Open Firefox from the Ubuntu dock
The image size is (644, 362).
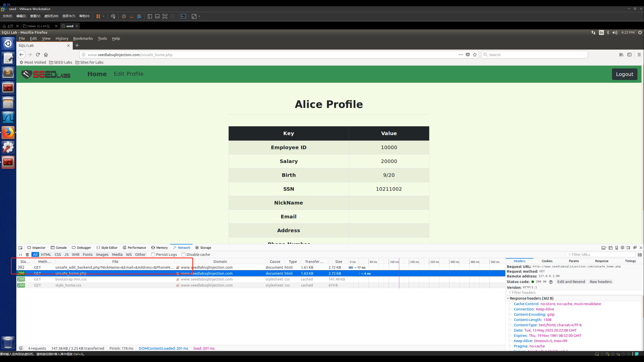coord(8,132)
